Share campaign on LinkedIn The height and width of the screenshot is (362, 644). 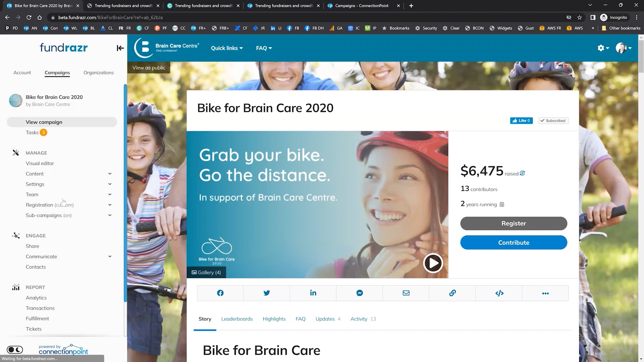pos(313,293)
